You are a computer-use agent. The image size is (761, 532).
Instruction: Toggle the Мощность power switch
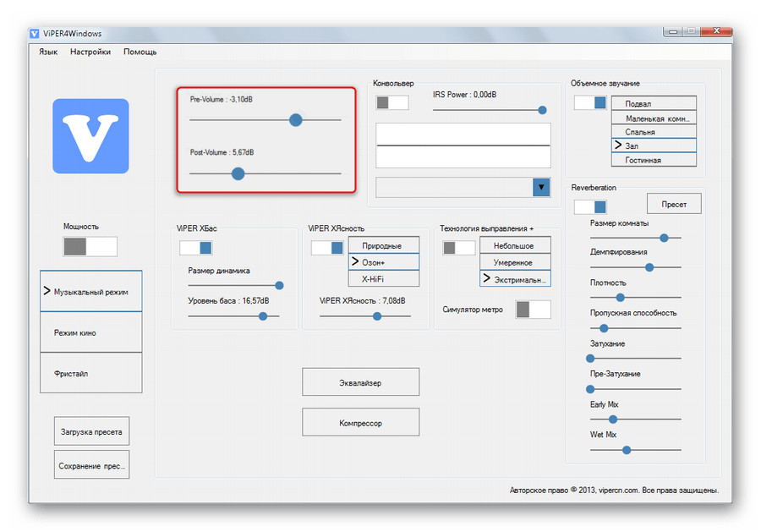pos(90,246)
